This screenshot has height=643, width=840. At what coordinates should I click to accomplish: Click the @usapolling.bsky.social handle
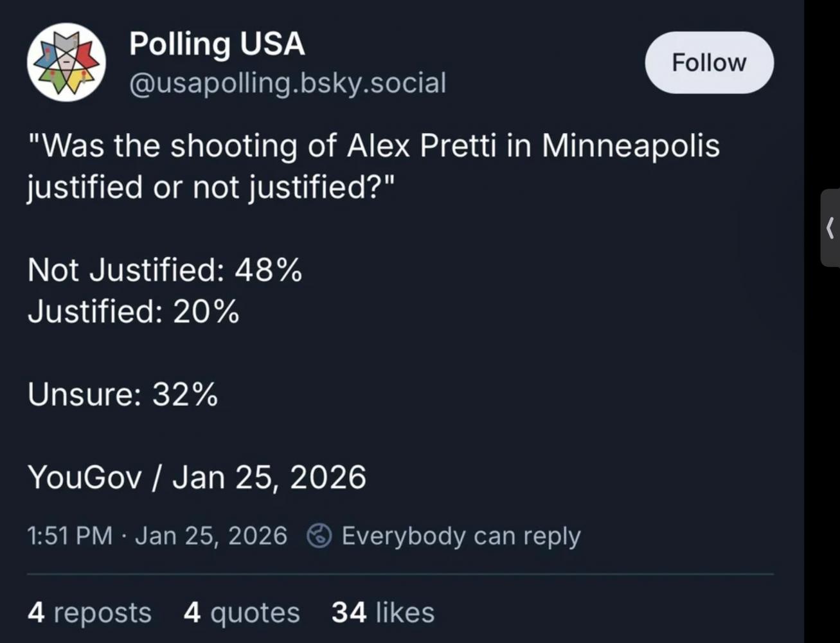point(287,83)
